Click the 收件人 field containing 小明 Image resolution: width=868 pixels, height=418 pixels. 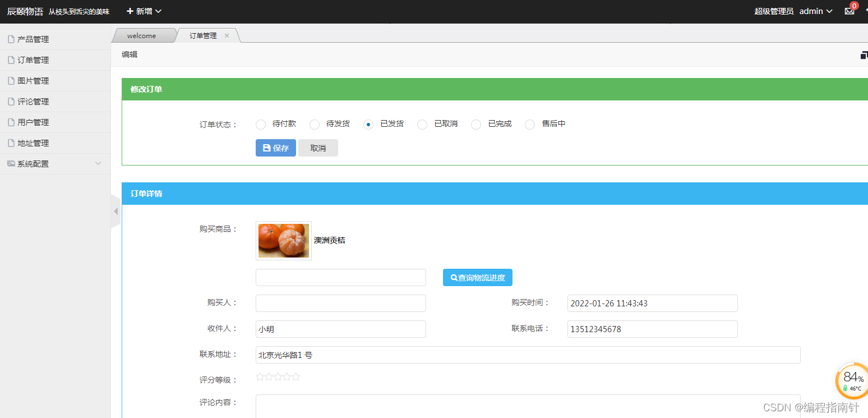341,329
